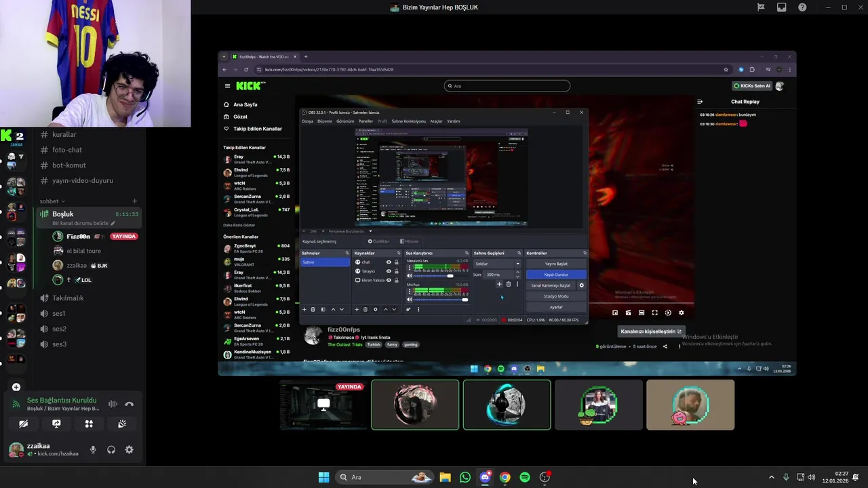
Task: Enter fullscreen in Kick video player
Action: [654, 312]
